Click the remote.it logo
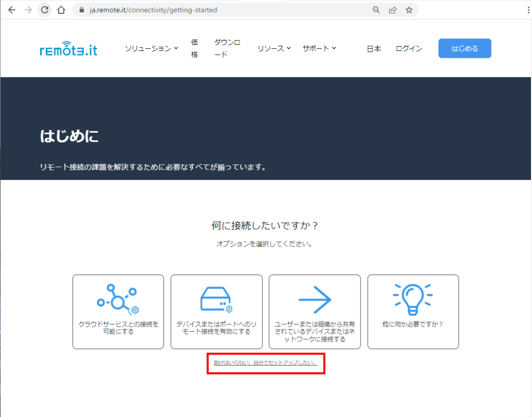The width and height of the screenshot is (532, 417). coord(68,48)
